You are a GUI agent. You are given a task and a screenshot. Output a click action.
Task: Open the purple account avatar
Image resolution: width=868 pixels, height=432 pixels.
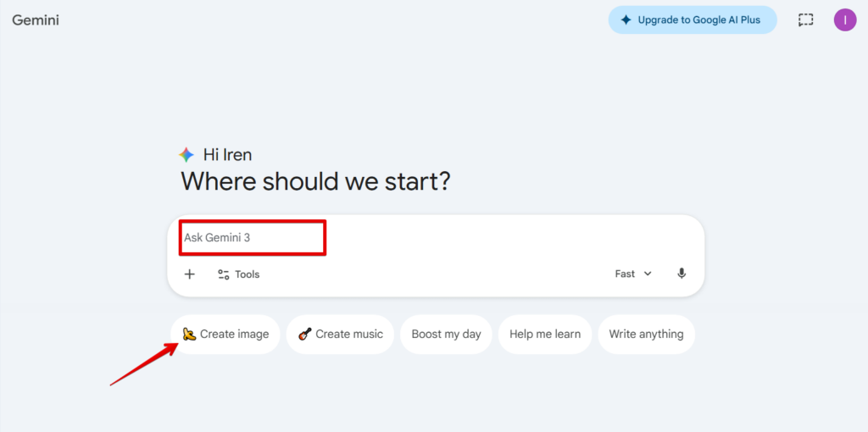tap(845, 20)
